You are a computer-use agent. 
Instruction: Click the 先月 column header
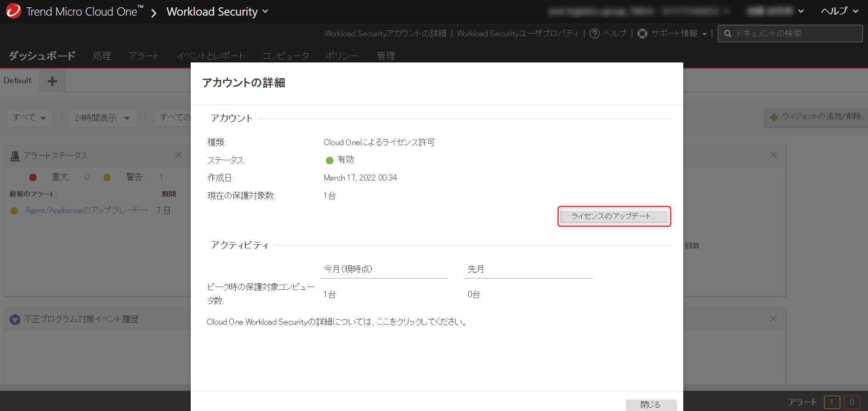476,269
